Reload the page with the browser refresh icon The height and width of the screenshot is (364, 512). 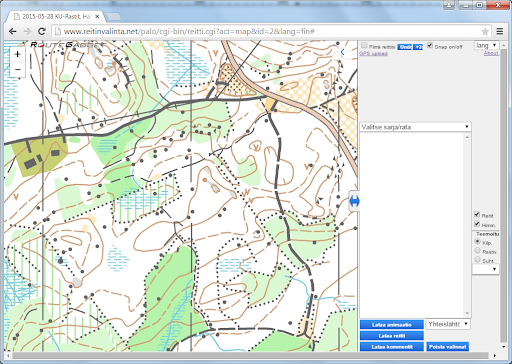[41, 31]
